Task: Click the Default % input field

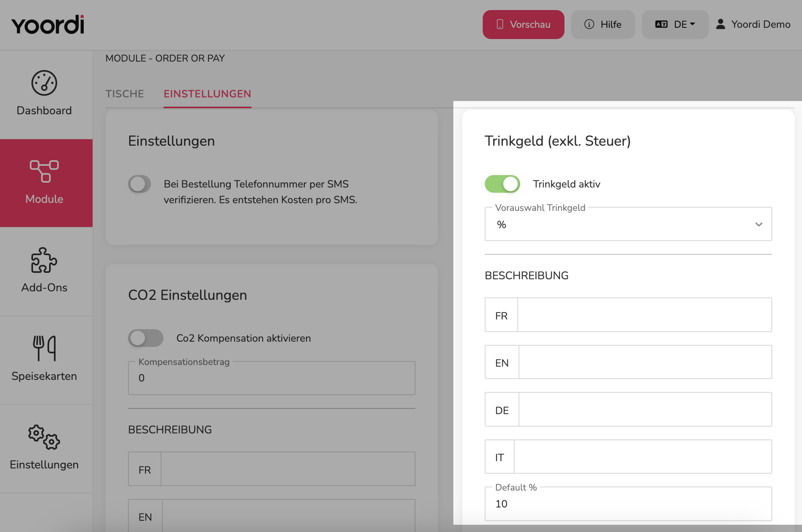Action: [x=628, y=504]
